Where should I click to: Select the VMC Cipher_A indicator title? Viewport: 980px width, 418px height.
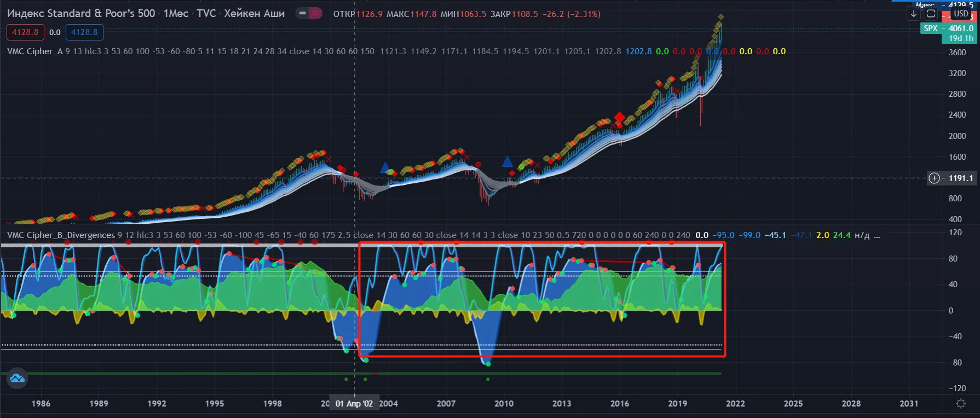click(x=35, y=51)
